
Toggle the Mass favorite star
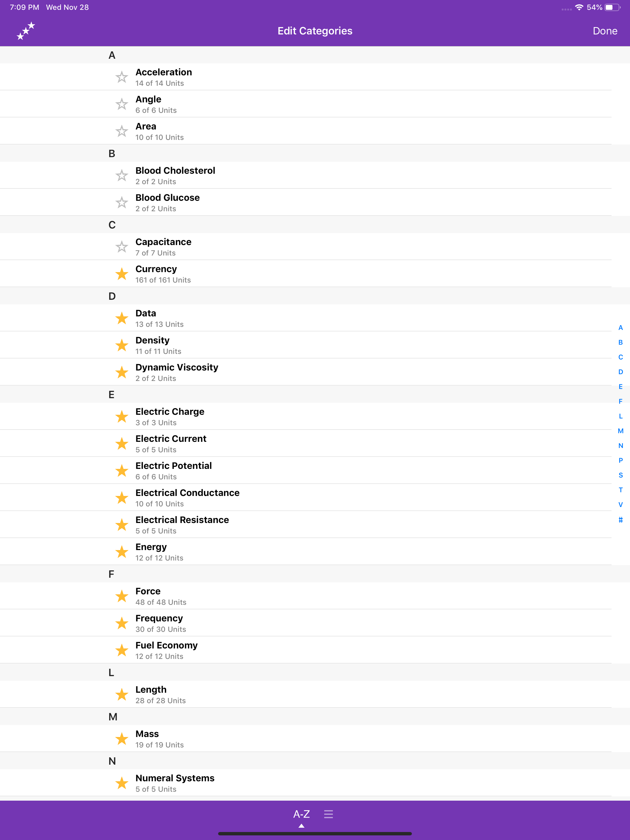(122, 739)
